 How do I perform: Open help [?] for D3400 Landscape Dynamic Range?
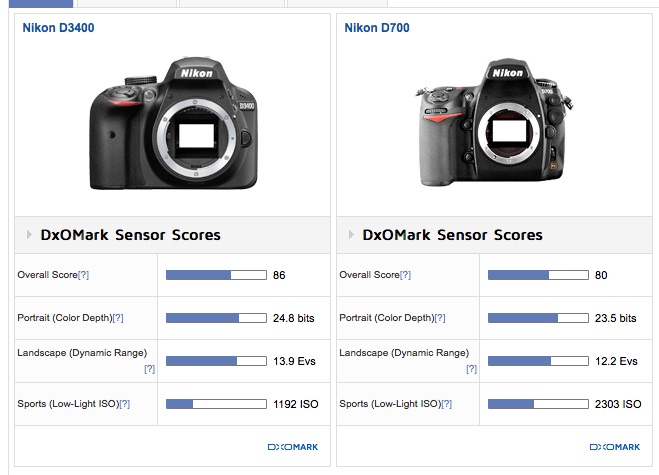[150, 369]
